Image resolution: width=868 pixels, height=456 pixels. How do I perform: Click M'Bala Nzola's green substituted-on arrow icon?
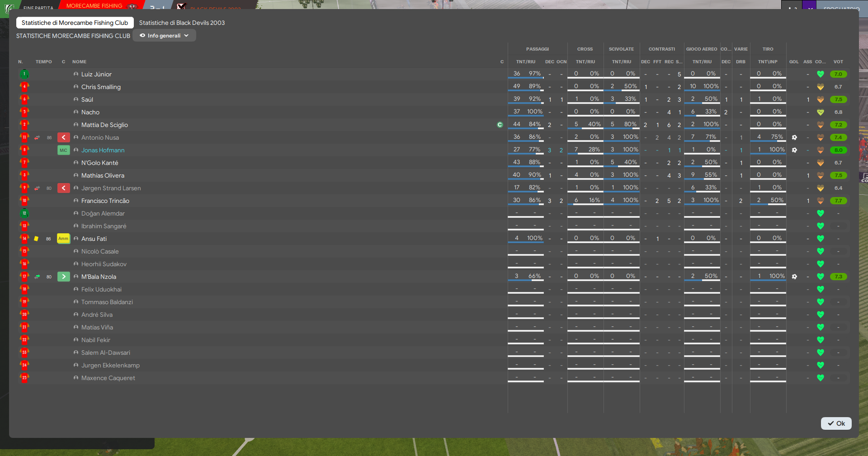tap(64, 277)
